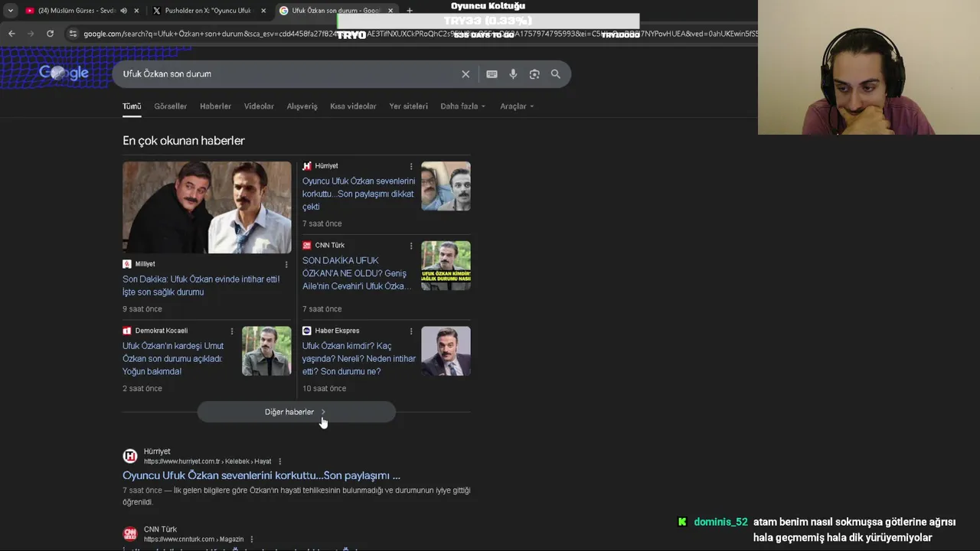Open the on-screen keyboard input tool icon
This screenshot has height=551, width=980.
click(x=492, y=74)
